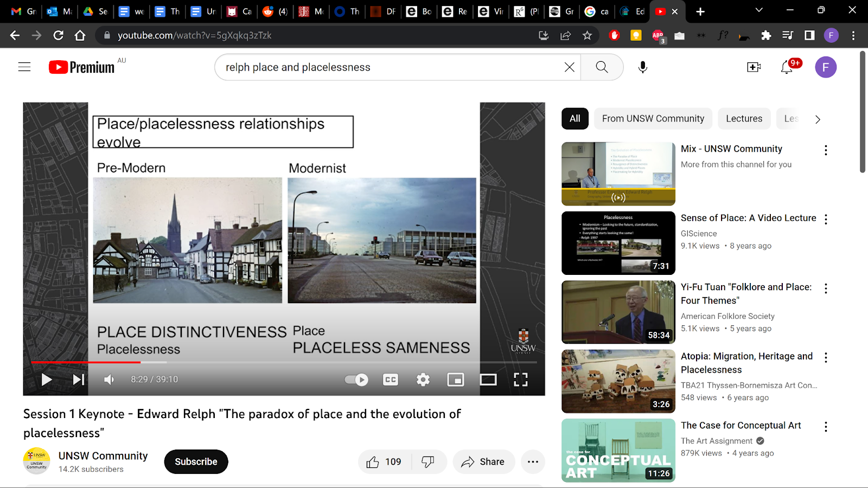
Task: Show more filter chips with arrow
Action: (x=818, y=119)
